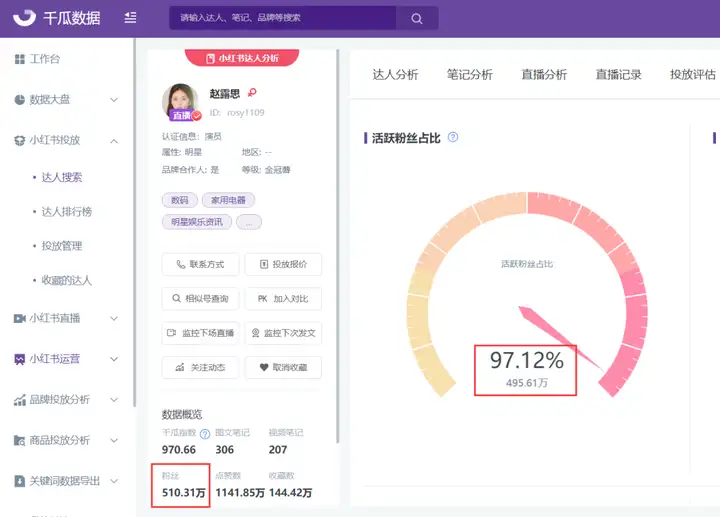This screenshot has height=517, width=720.
Task: Click the 1141.85万 点赞数 value
Action: [240, 493]
